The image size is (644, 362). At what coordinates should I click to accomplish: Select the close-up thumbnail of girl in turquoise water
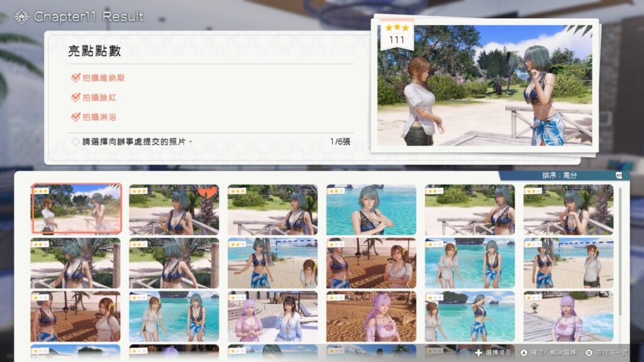tap(371, 210)
